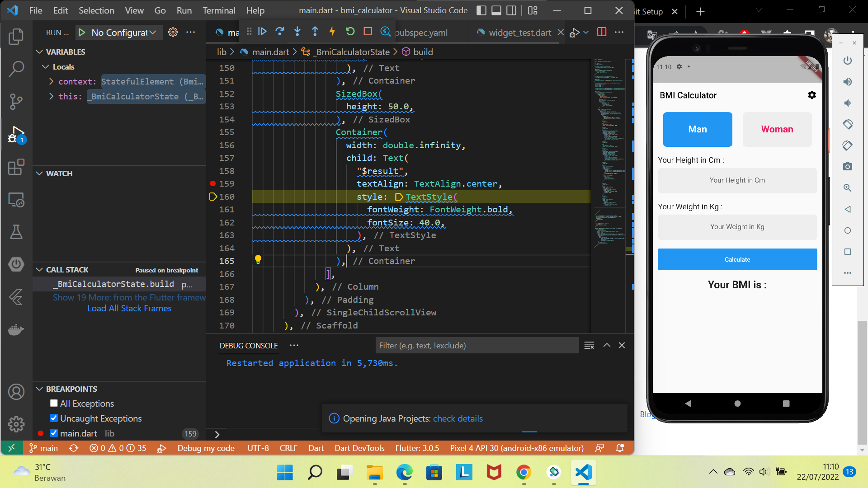
Task: Continue program execution in debug toolbar
Action: (263, 32)
